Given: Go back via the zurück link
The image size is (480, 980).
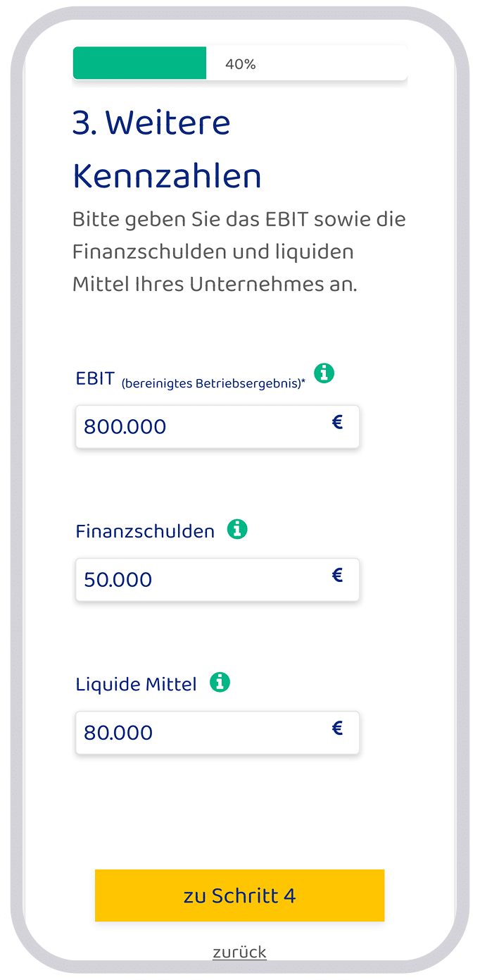Looking at the screenshot, I should (x=239, y=953).
